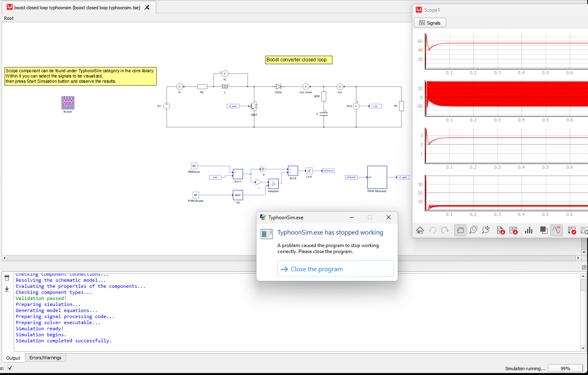The image size is (588, 375).
Task: Click the yellow Boost converter closed loop label
Action: (x=299, y=60)
